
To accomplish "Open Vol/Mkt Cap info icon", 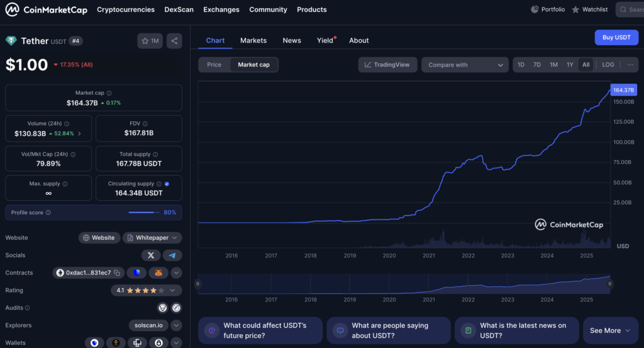I will 73,155.
